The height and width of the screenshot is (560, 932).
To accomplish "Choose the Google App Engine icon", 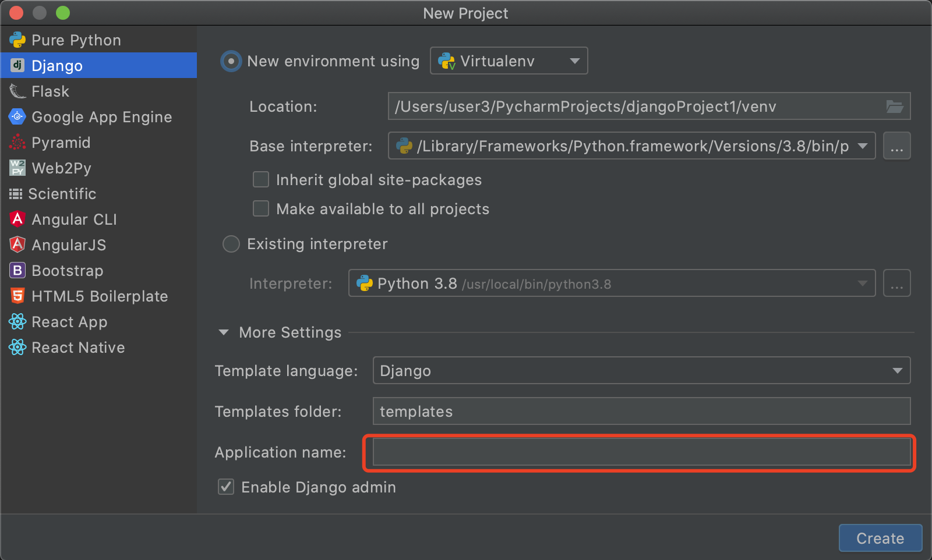I will click(17, 117).
